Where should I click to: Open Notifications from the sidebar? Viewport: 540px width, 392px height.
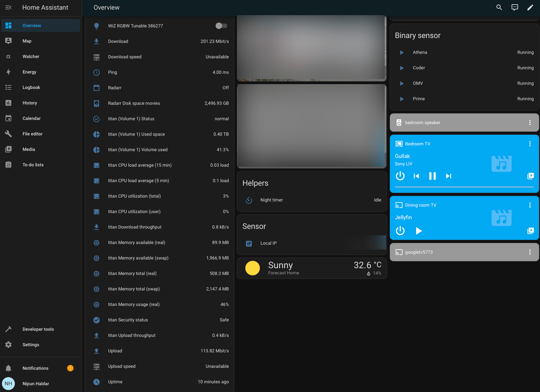[35, 368]
